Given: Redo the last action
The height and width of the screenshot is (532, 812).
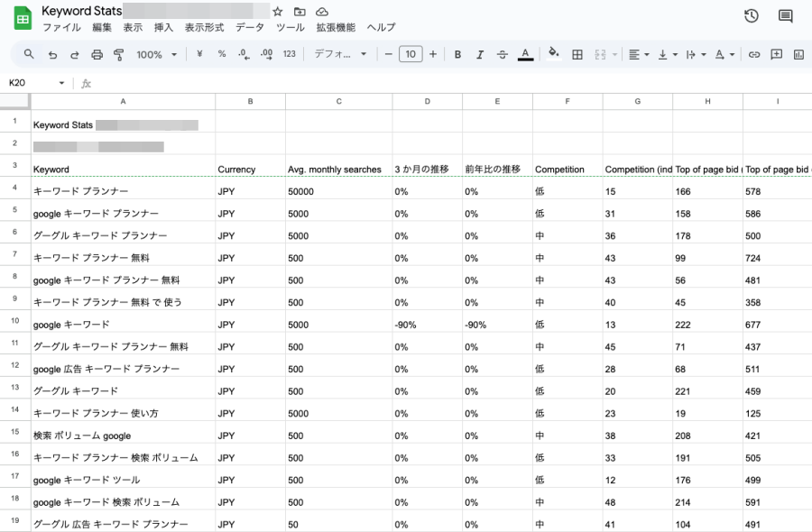Looking at the screenshot, I should tap(75, 54).
